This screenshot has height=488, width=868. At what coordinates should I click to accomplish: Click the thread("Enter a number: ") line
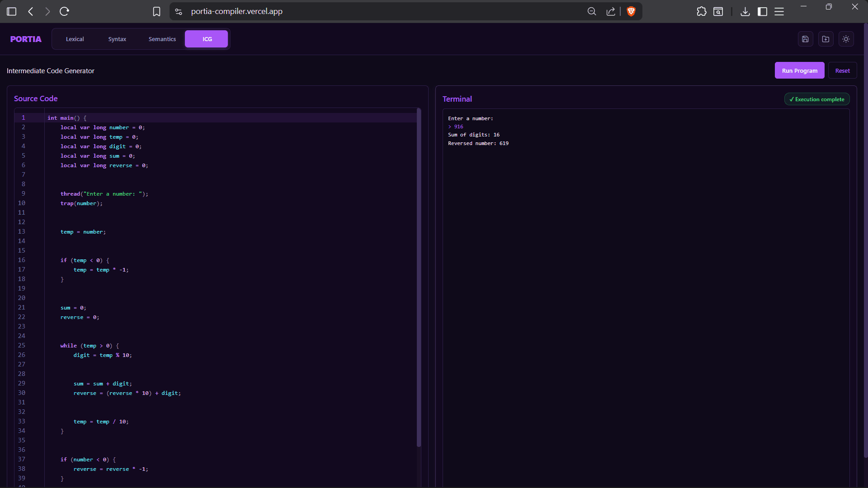[104, 194]
